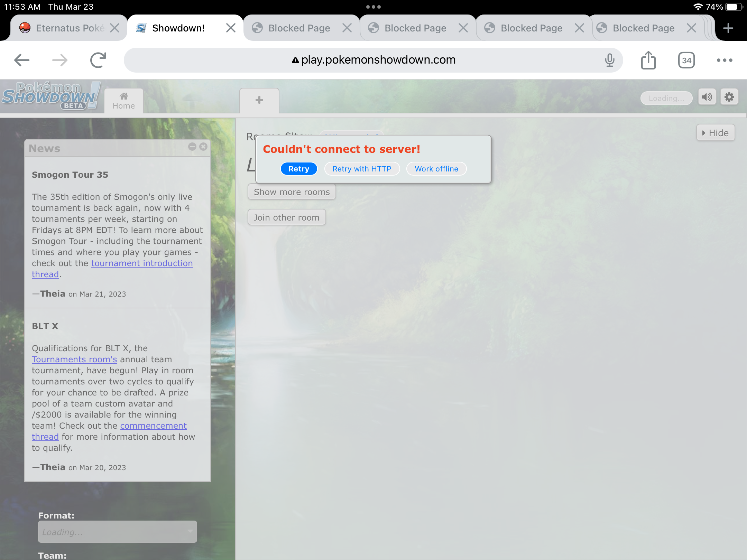Open the Format dropdown showing Loading...
This screenshot has width=747, height=560.
[x=118, y=532]
